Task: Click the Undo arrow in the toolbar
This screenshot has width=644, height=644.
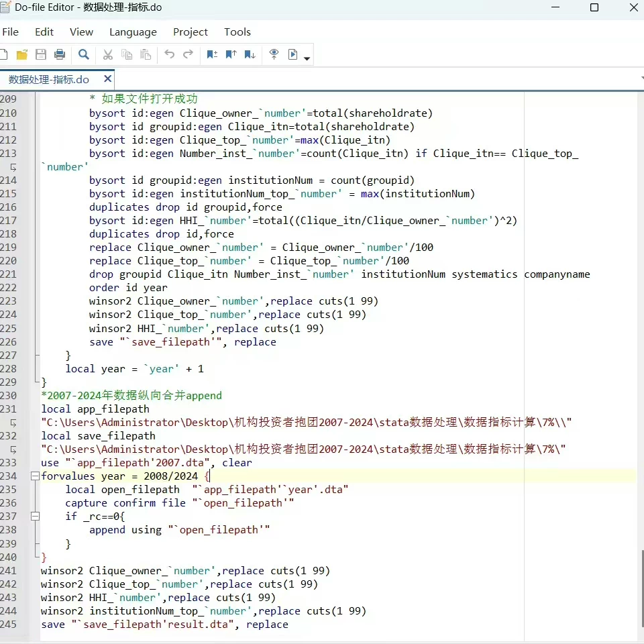Action: click(x=170, y=54)
